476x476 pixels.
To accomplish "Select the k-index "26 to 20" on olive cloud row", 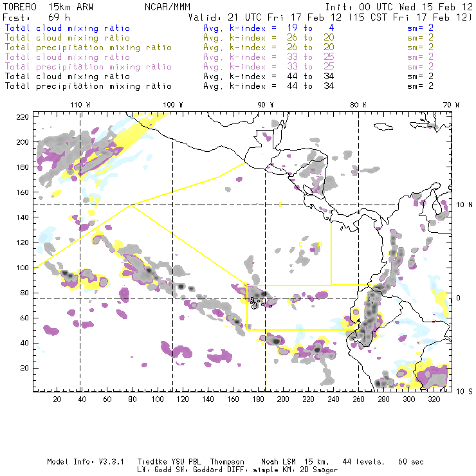I will click(311, 38).
